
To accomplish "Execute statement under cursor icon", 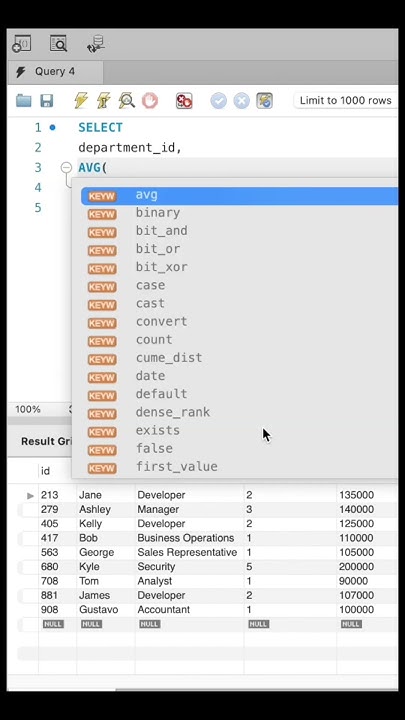I will 104,101.
